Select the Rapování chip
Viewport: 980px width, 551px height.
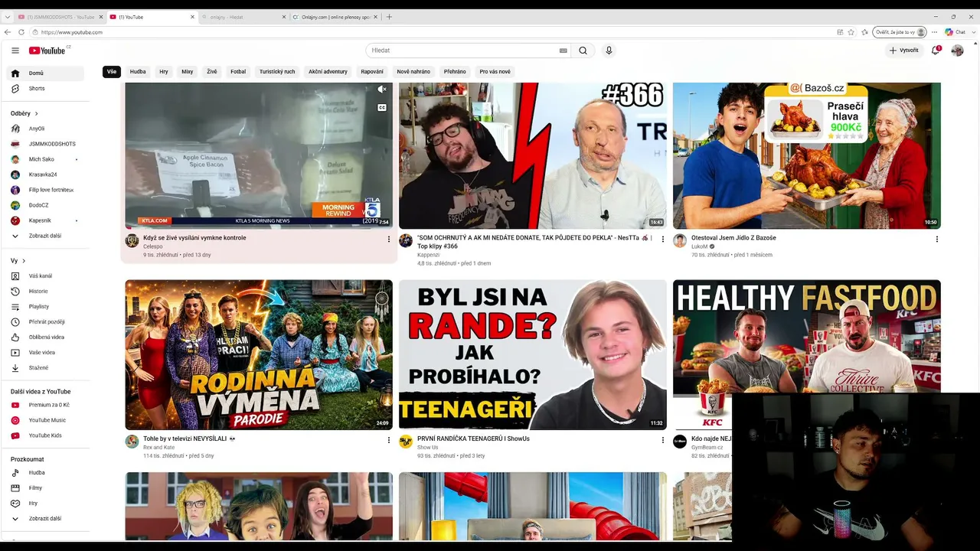coord(372,72)
